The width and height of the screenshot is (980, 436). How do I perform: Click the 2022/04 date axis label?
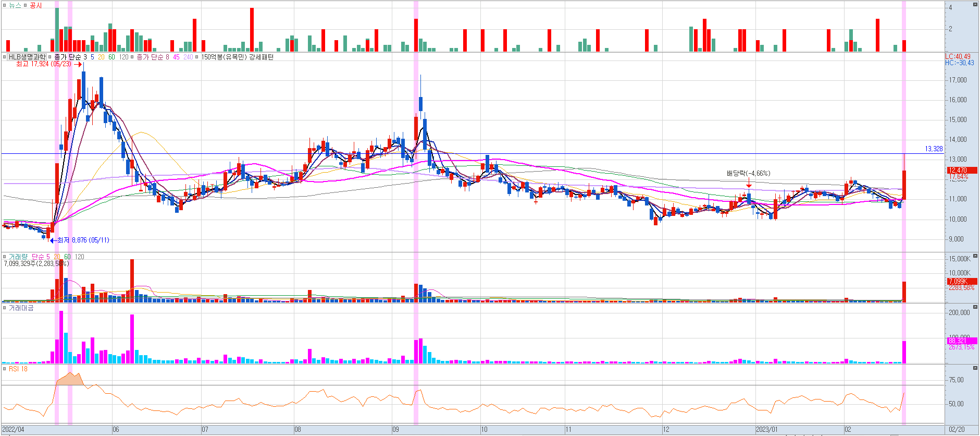[14, 430]
